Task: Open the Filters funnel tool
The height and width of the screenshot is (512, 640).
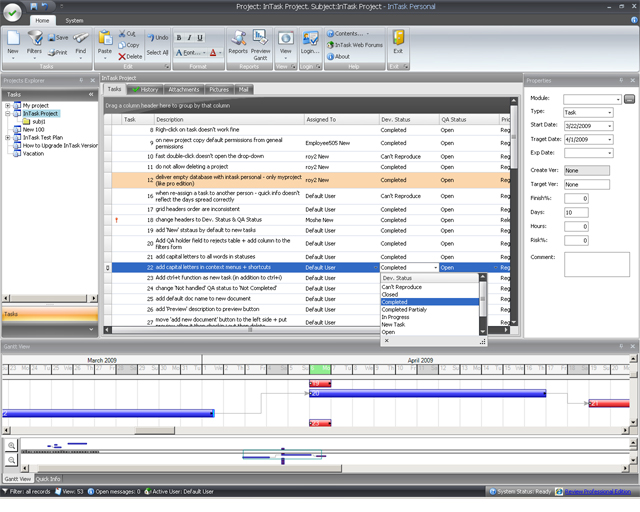Action: pyautogui.click(x=34, y=43)
